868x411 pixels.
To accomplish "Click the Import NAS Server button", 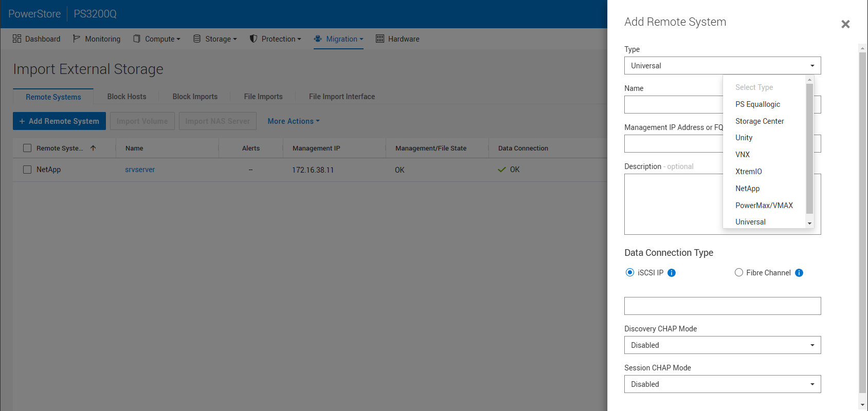I will (x=218, y=121).
